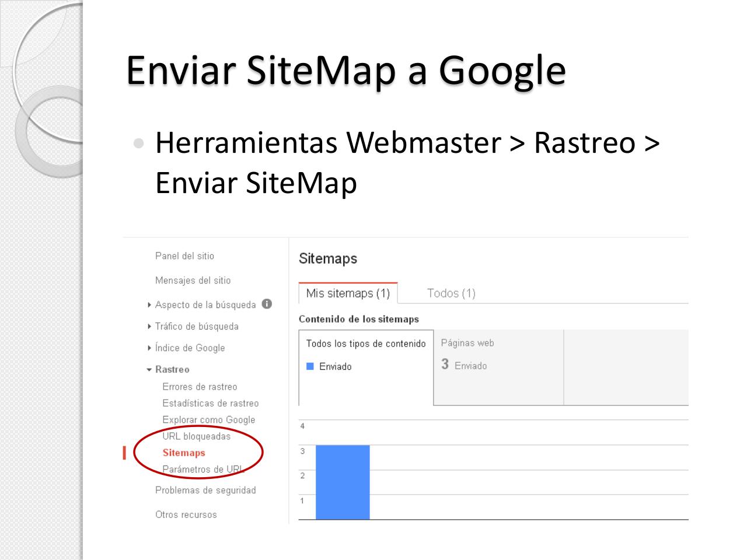Open Errores de rastreo page

(200, 387)
